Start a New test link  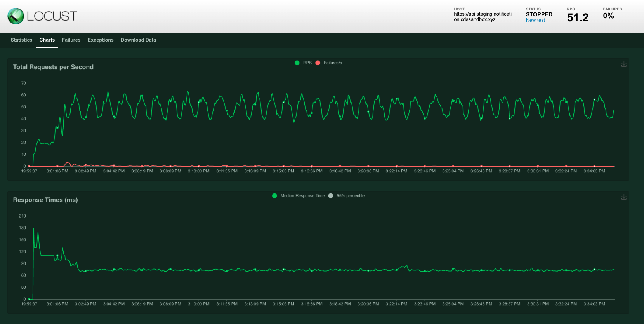click(535, 20)
